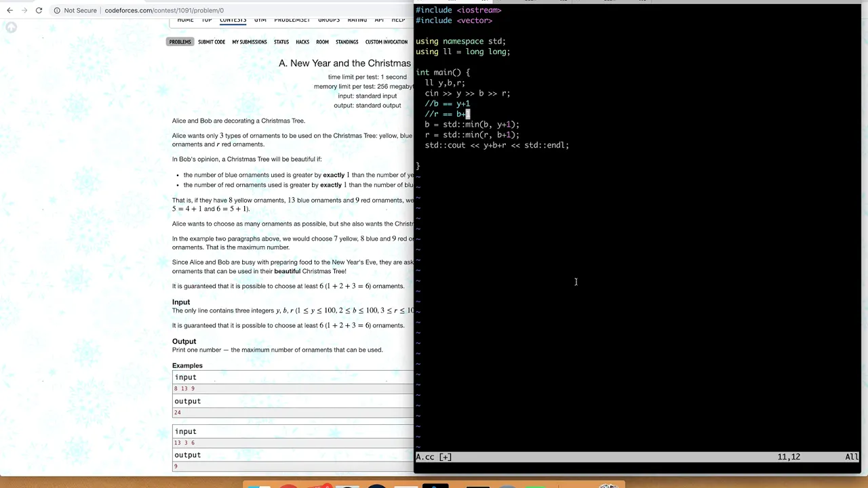Open the SUBMIT CODE tab
868x488 pixels.
point(212,42)
